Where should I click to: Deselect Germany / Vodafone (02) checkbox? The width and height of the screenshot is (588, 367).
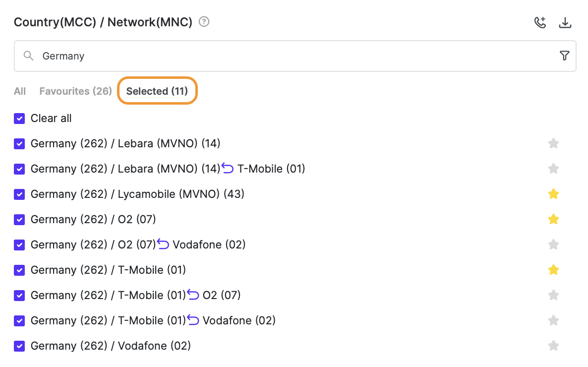[x=19, y=346]
